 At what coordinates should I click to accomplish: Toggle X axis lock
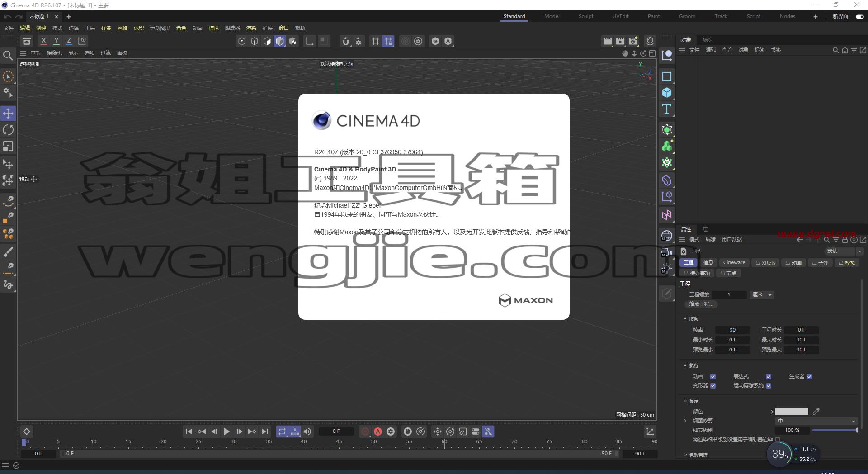(x=43, y=41)
